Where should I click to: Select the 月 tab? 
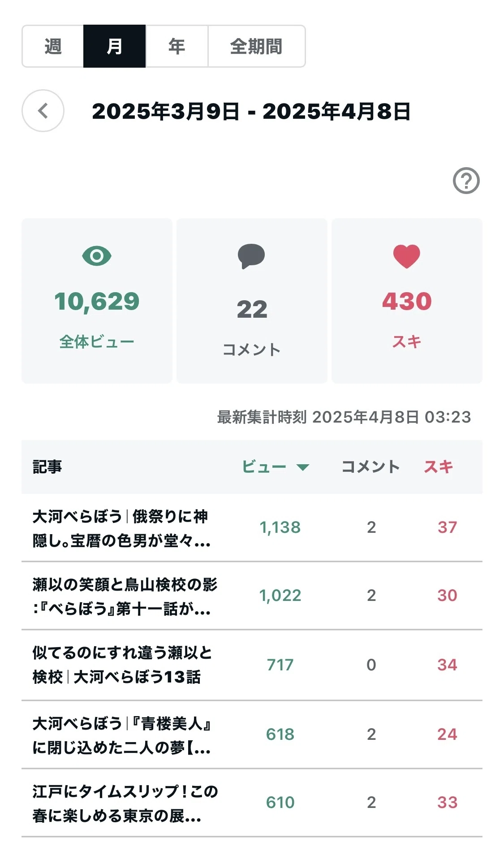[114, 46]
